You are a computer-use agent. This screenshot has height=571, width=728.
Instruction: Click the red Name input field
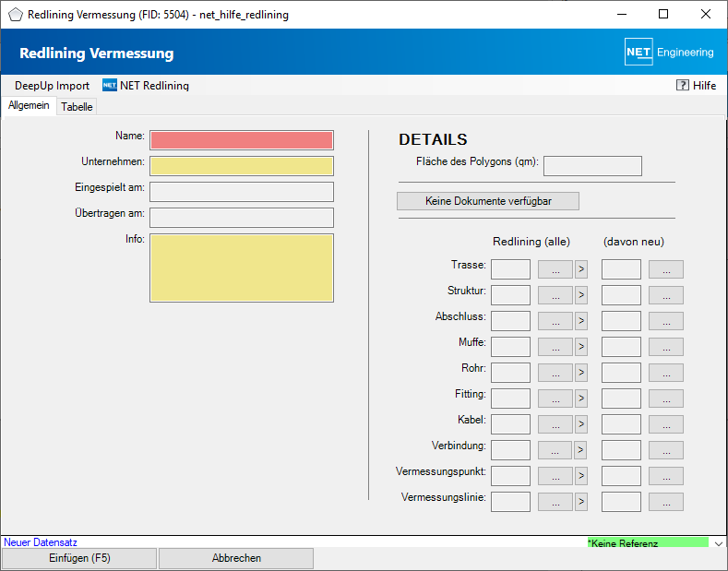(x=242, y=140)
